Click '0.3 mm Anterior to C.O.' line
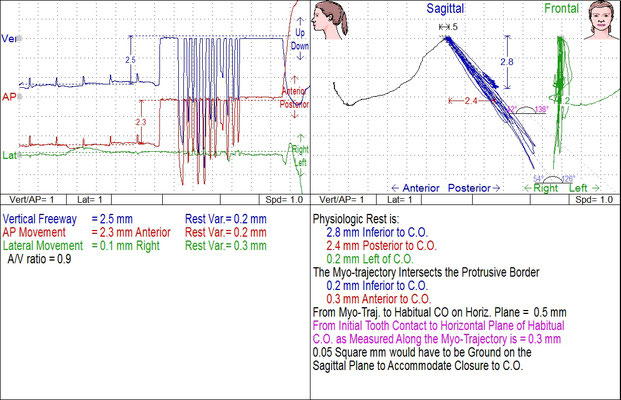 tap(379, 299)
